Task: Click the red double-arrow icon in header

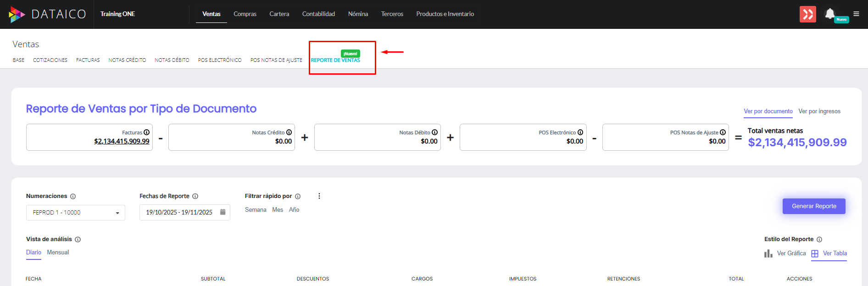Action: pyautogui.click(x=807, y=14)
